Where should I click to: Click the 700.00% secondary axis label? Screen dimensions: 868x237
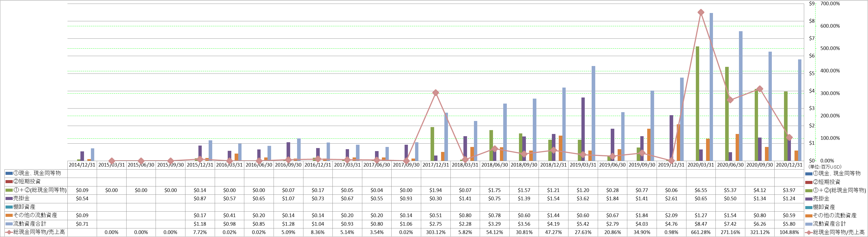(x=830, y=4)
